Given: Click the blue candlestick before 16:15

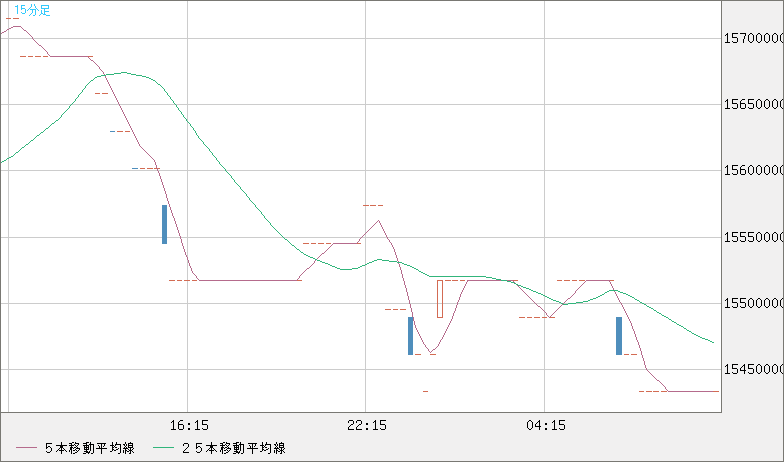Looking at the screenshot, I should click(164, 224).
